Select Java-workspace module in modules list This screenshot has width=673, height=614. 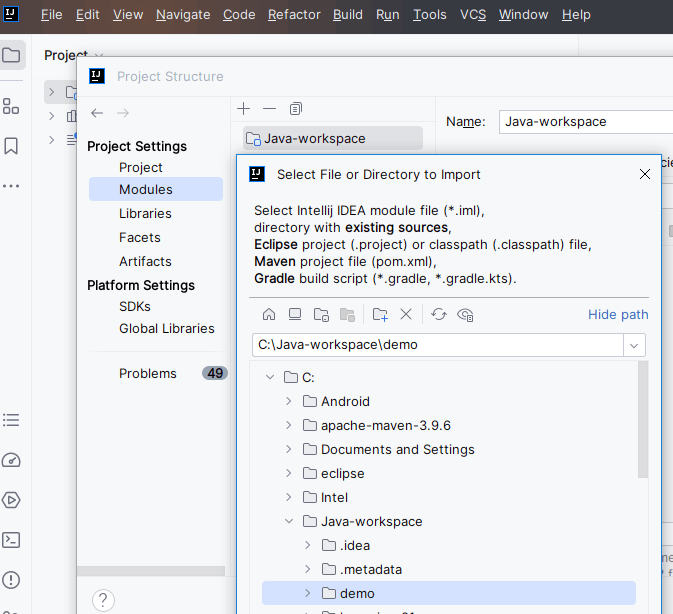coord(333,138)
